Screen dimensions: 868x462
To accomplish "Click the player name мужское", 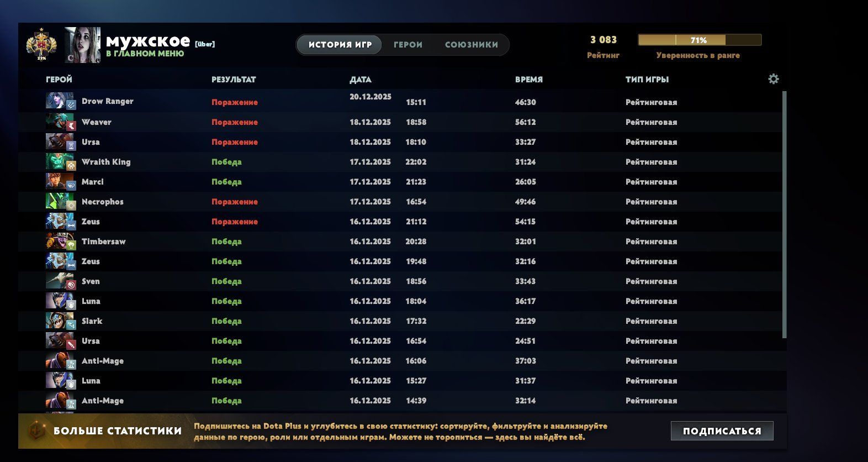I will click(x=147, y=41).
